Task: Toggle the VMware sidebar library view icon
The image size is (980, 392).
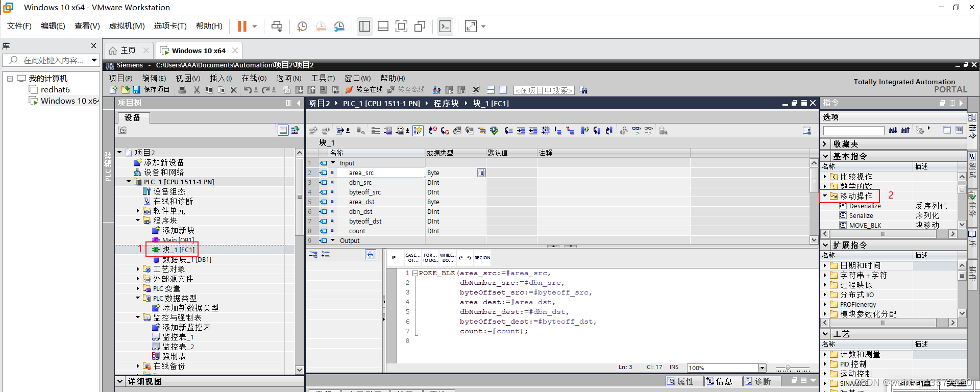Action: tap(364, 27)
